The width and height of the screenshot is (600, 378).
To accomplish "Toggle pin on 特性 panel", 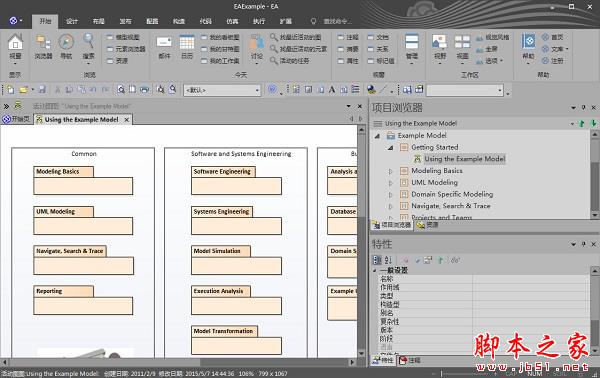I will [x=584, y=244].
